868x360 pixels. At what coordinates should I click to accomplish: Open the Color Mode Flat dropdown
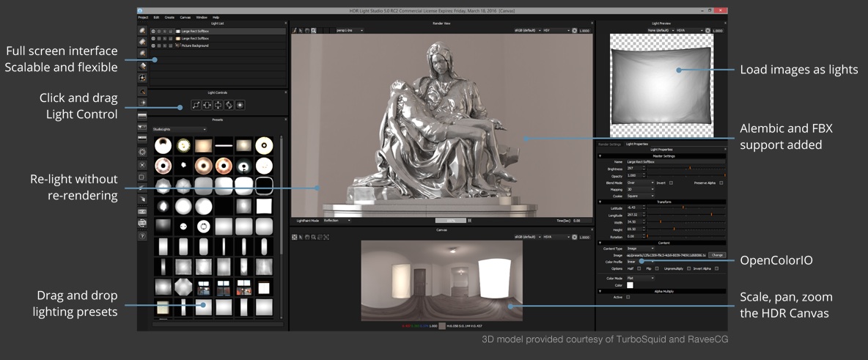click(x=641, y=278)
